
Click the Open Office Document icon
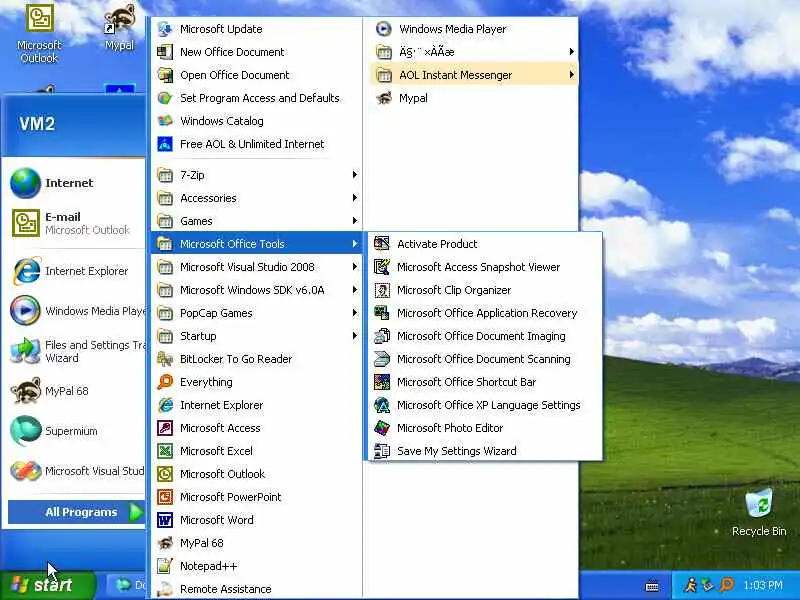(165, 75)
